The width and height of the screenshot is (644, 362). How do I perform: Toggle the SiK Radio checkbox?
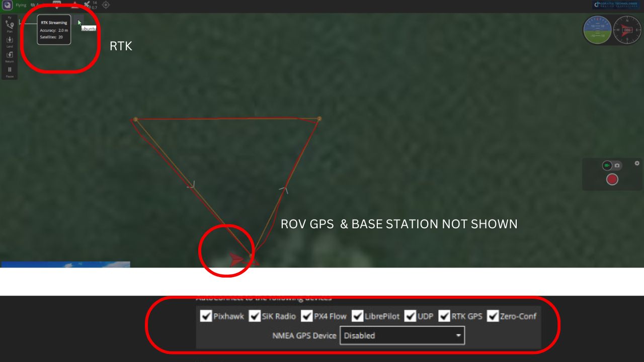pyautogui.click(x=255, y=316)
